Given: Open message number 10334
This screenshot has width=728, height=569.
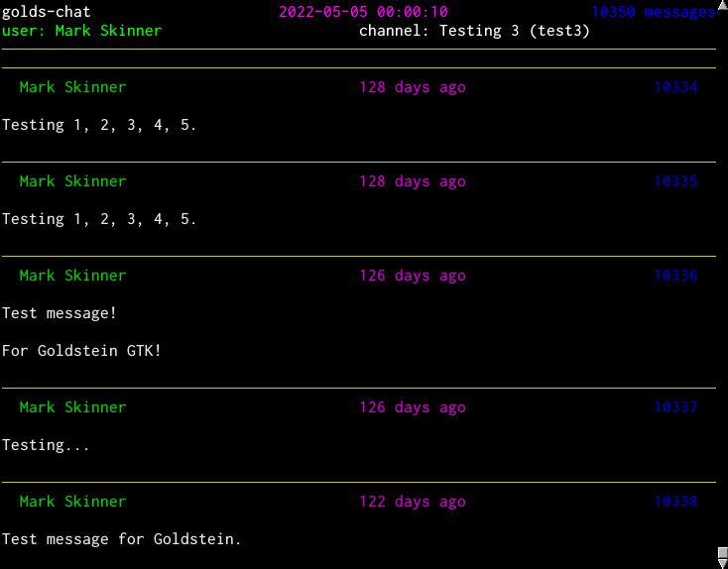Looking at the screenshot, I should (x=675, y=87).
